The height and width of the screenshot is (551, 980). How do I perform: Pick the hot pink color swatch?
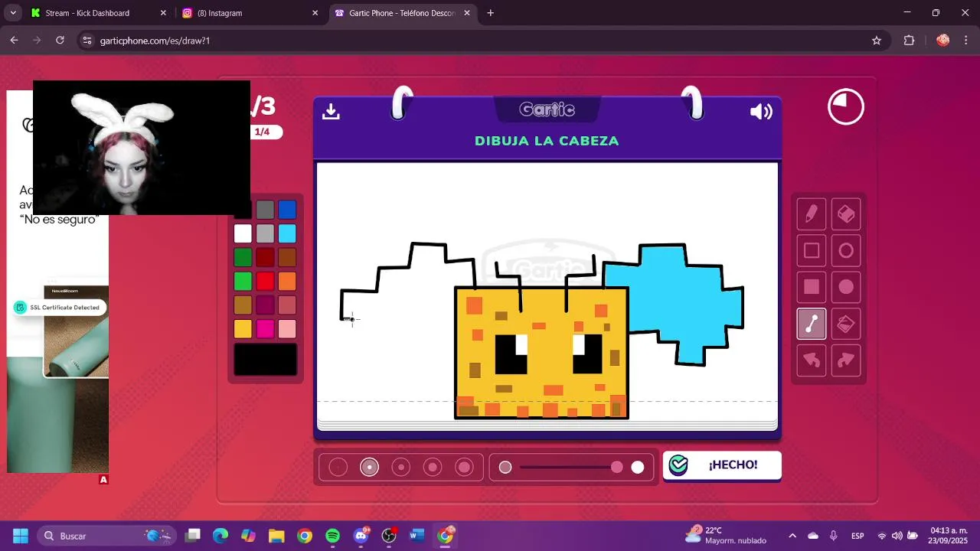(265, 328)
